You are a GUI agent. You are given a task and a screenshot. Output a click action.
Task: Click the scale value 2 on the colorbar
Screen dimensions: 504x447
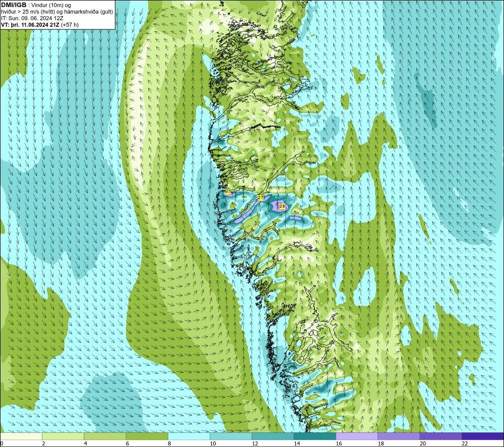pyautogui.click(x=43, y=443)
